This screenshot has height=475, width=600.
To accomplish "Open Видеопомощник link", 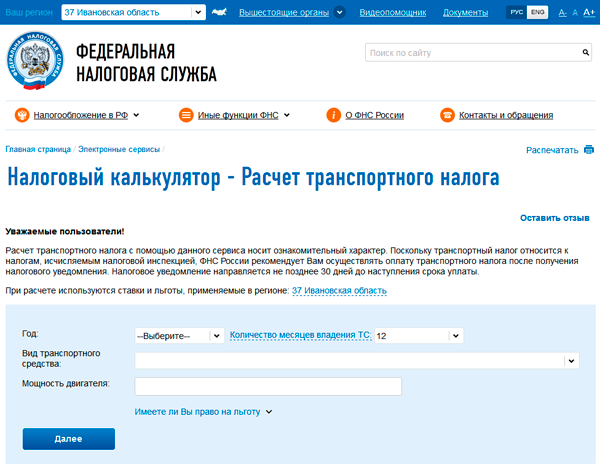I will pos(393,13).
